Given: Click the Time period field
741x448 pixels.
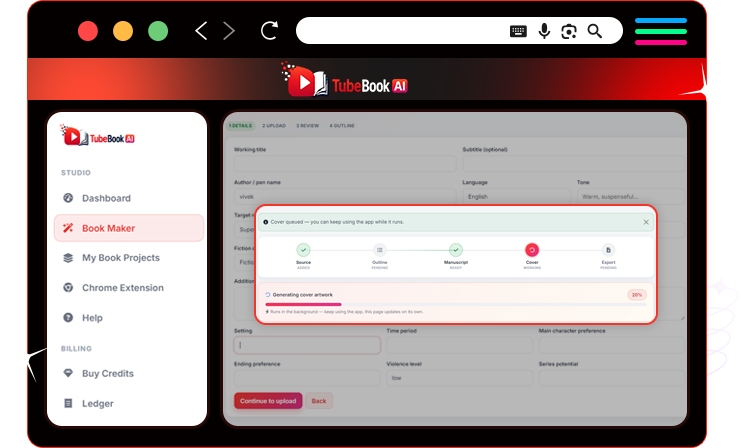Looking at the screenshot, I should tap(459, 345).
